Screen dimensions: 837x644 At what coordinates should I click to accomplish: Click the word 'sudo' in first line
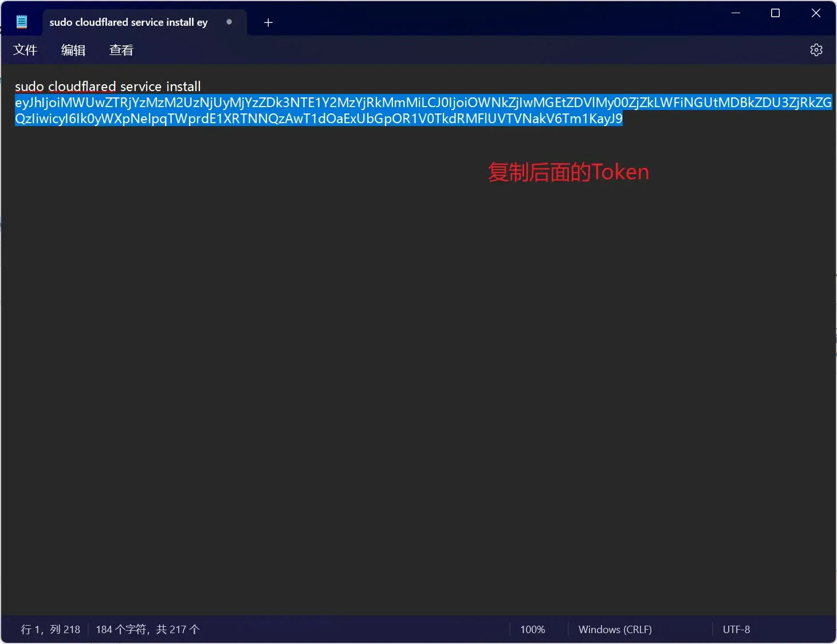pyautogui.click(x=29, y=87)
